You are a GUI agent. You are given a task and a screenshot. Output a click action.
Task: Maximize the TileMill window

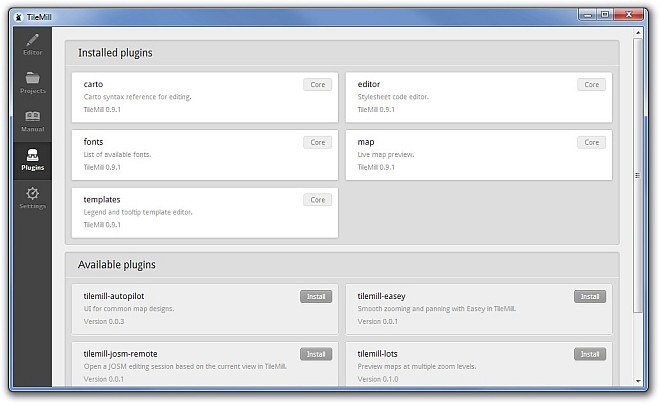point(605,15)
